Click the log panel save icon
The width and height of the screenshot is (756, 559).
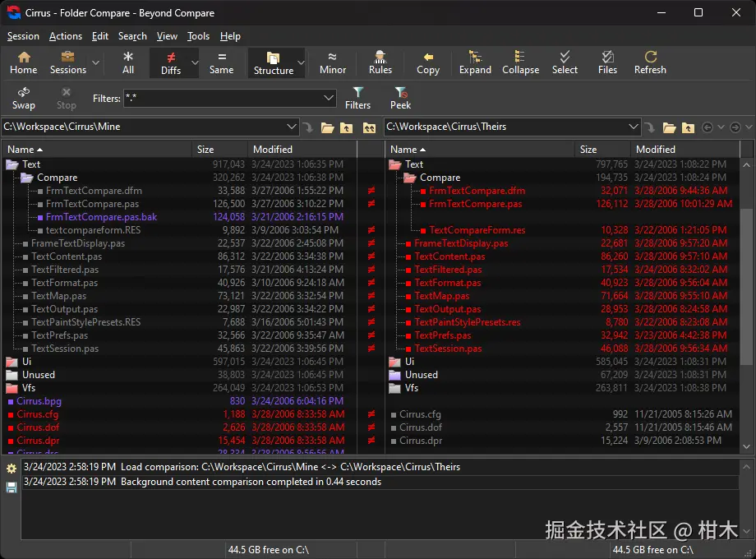pos(12,487)
